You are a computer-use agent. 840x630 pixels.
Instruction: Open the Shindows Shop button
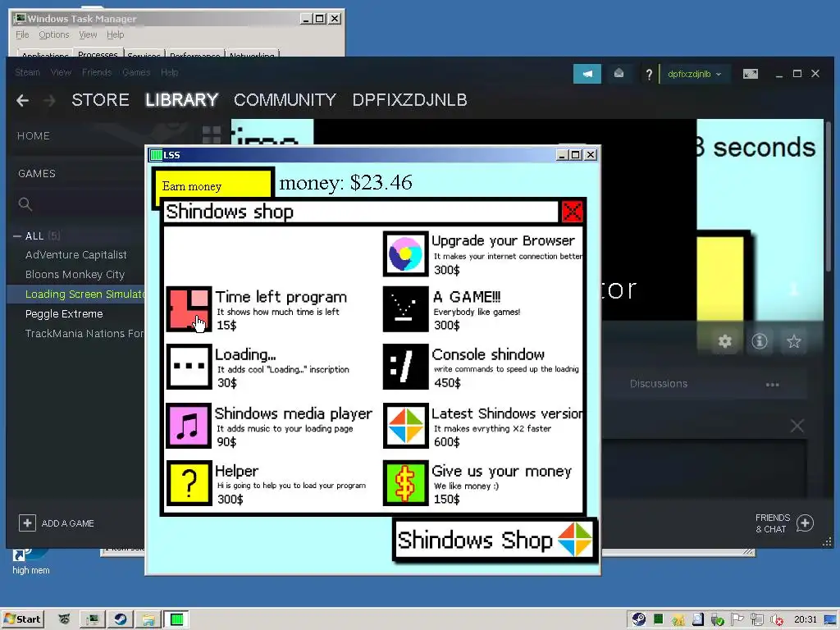495,540
